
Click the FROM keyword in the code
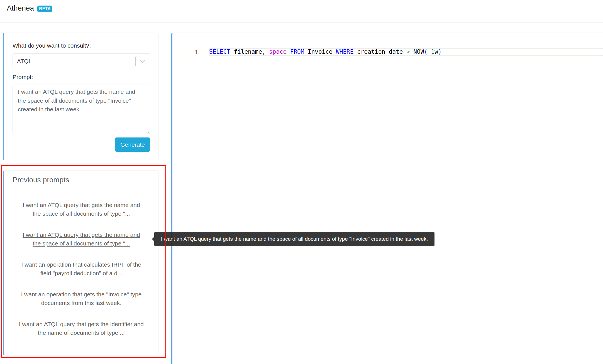click(x=297, y=52)
